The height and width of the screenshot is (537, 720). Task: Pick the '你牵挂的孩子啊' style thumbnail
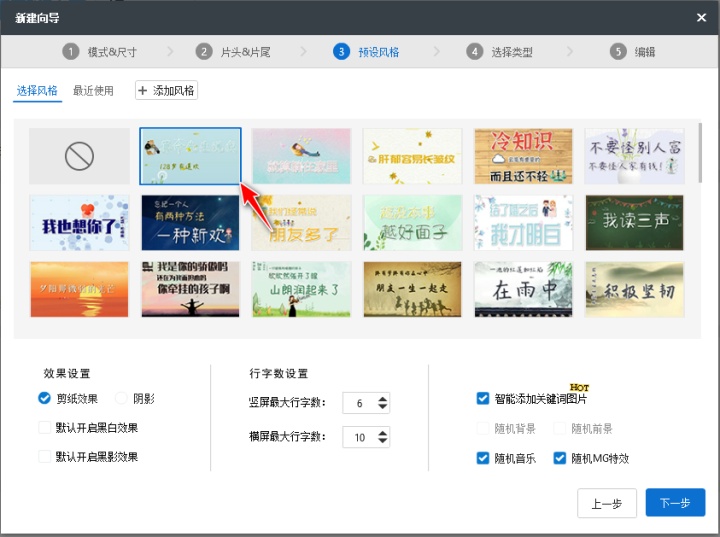coord(190,289)
